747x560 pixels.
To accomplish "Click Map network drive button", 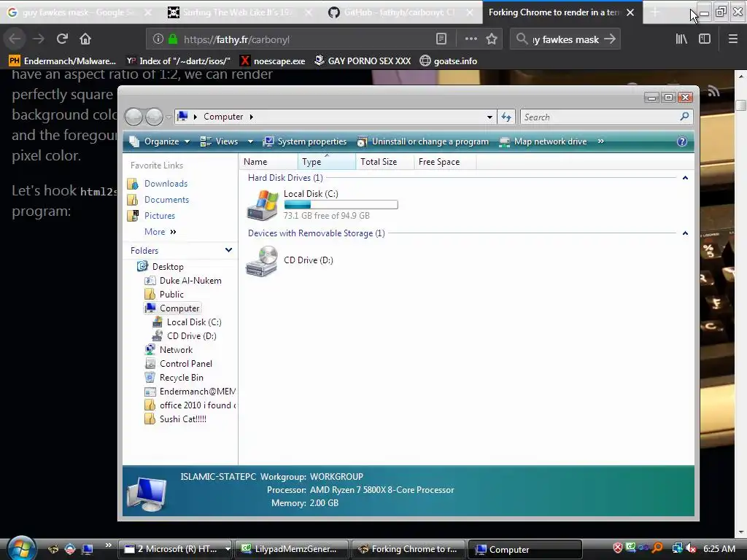I will (x=542, y=141).
